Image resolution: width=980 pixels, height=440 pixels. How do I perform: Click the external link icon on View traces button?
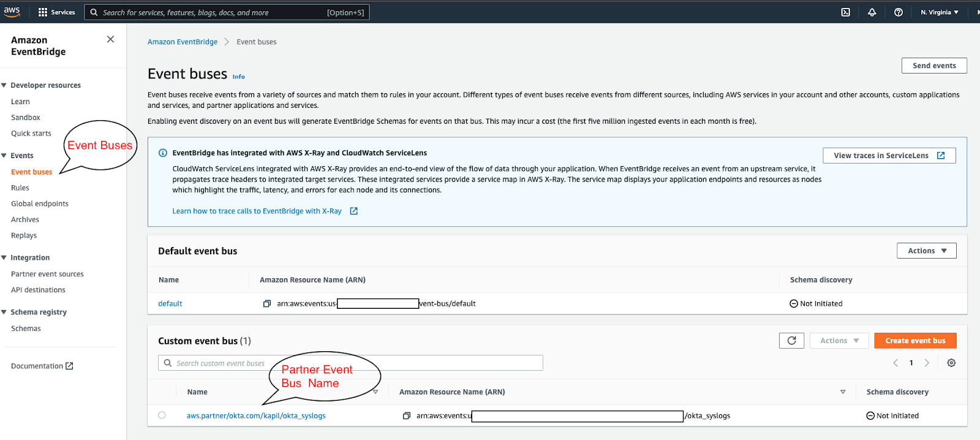tap(941, 156)
